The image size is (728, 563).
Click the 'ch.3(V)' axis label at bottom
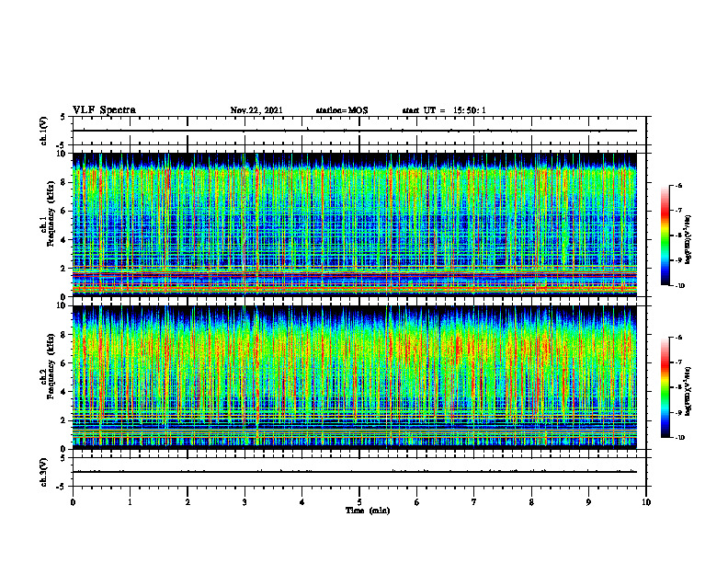click(x=43, y=472)
